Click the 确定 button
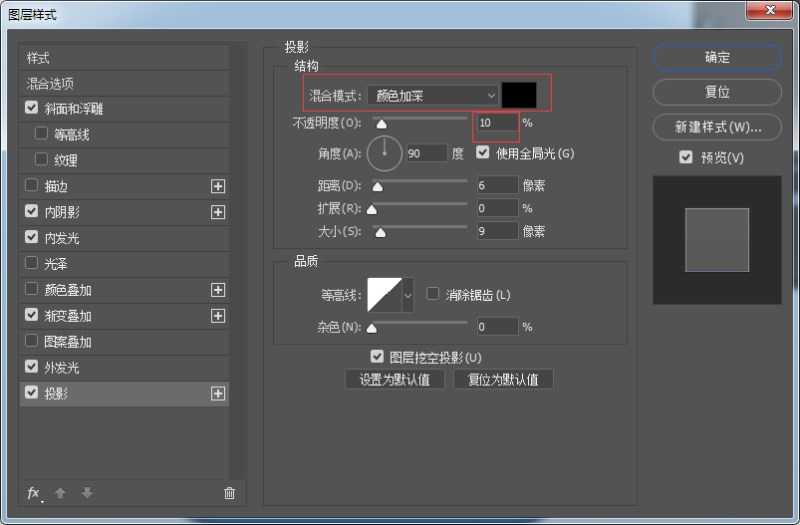The height and width of the screenshot is (525, 800). click(x=717, y=57)
